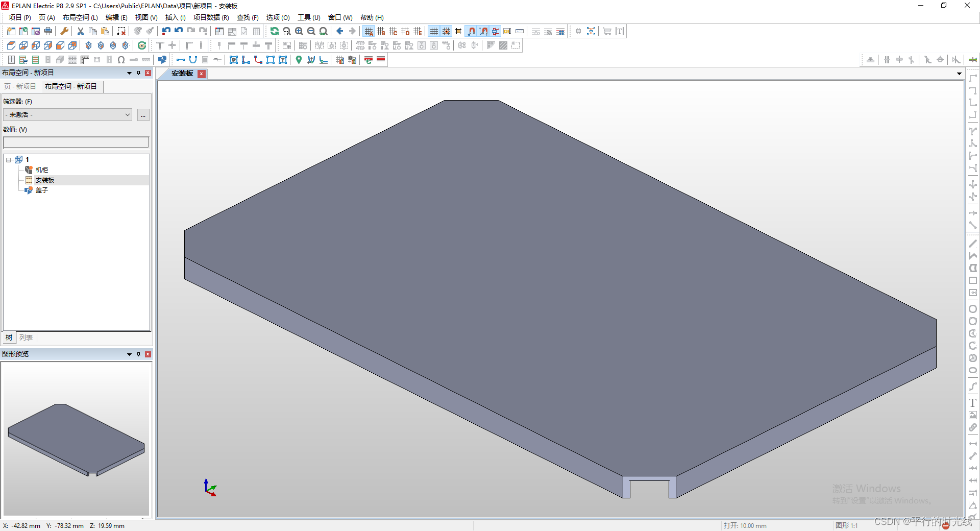Select the rectangle tool in the right toolbar

pos(973,280)
